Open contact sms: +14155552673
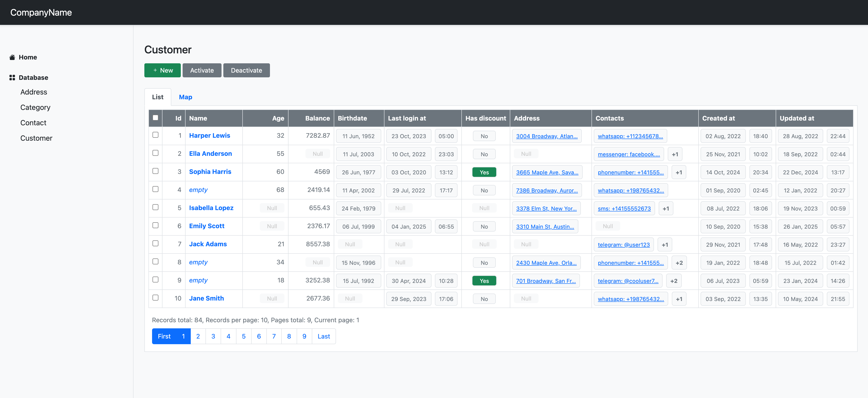Viewport: 868px width, 398px height. [x=624, y=208]
